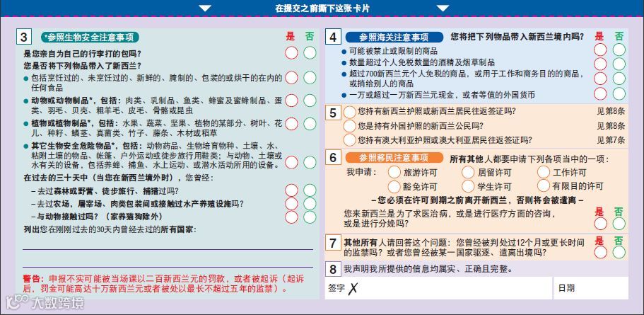The height and width of the screenshot is (315, 644).
Task: Click the 参照移民注意事项 label
Action: [394, 158]
